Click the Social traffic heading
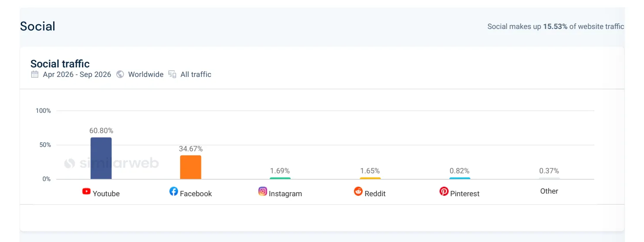The image size is (644, 242). 60,64
